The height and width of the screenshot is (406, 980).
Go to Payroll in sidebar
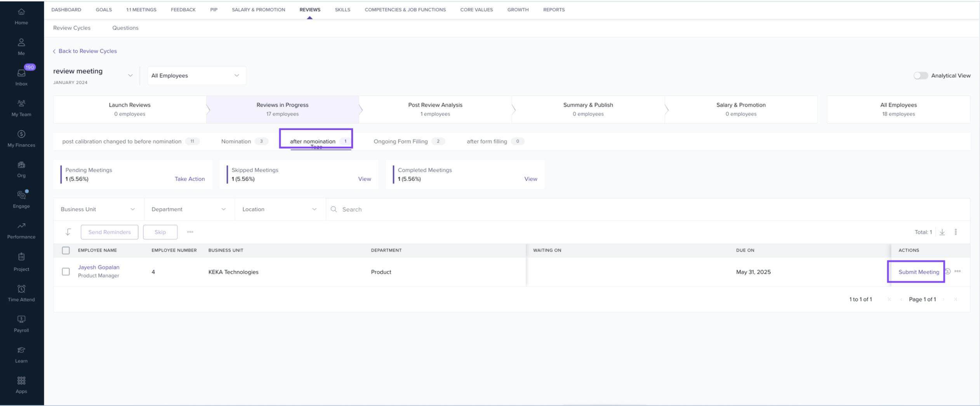[21, 320]
